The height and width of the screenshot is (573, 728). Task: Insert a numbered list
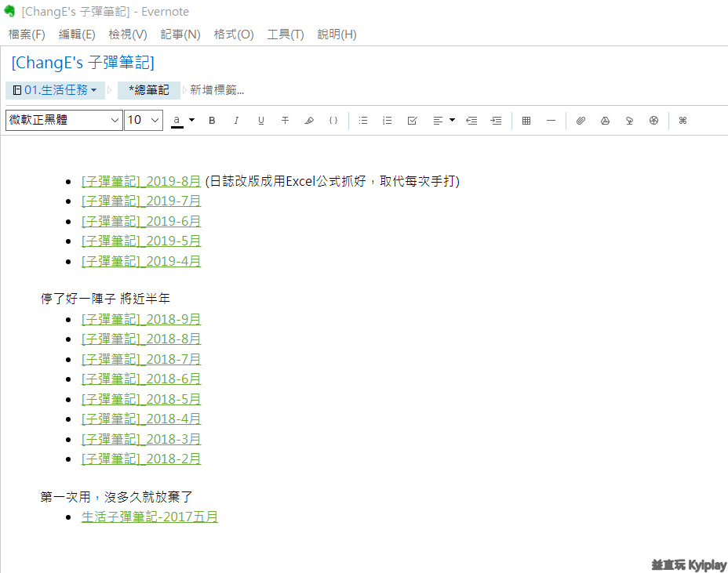[388, 121]
